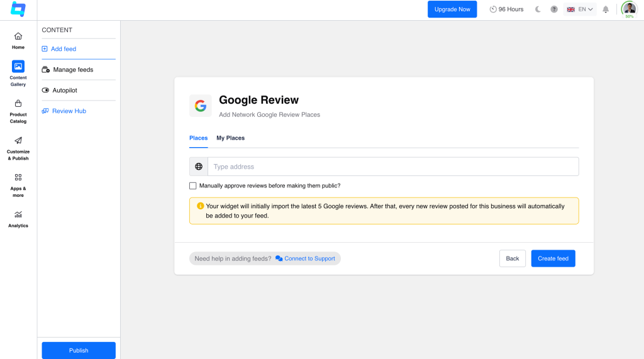Click the 'Google Review' heading

point(258,100)
